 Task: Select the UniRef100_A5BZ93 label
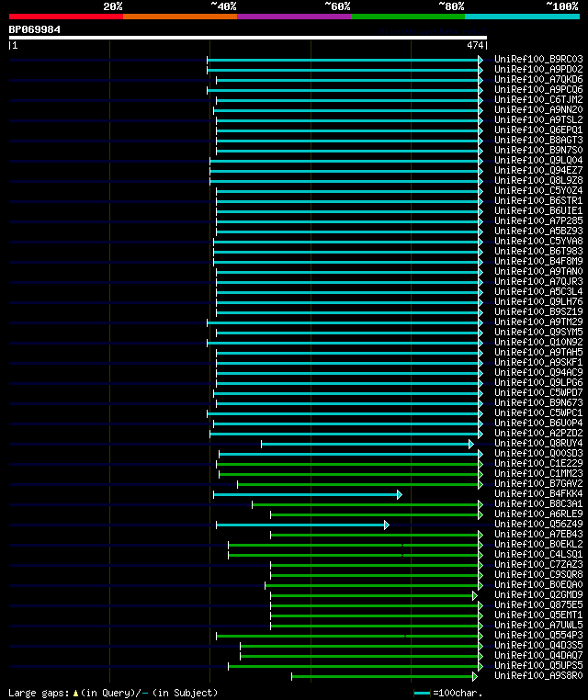coord(538,231)
